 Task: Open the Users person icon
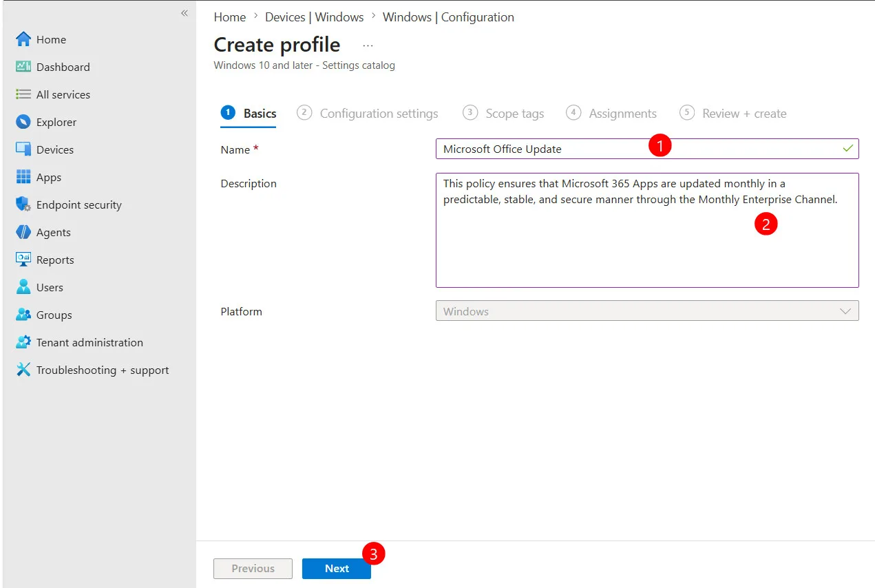tap(23, 287)
